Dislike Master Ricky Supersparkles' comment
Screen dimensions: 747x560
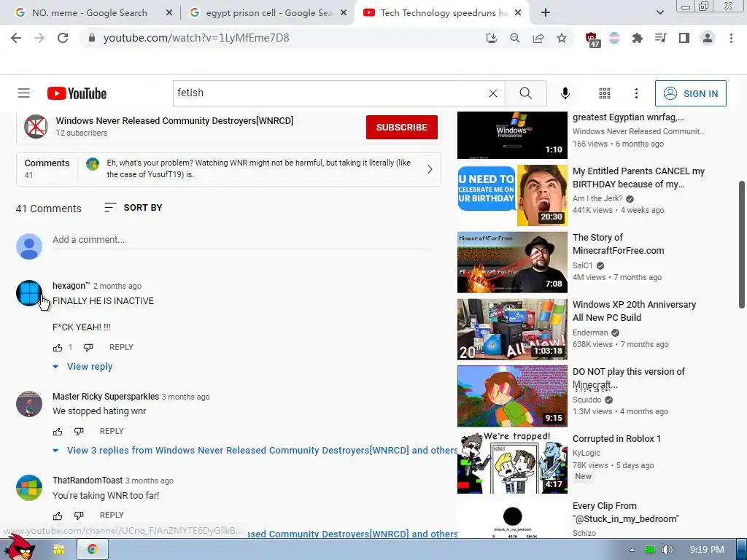79,432
